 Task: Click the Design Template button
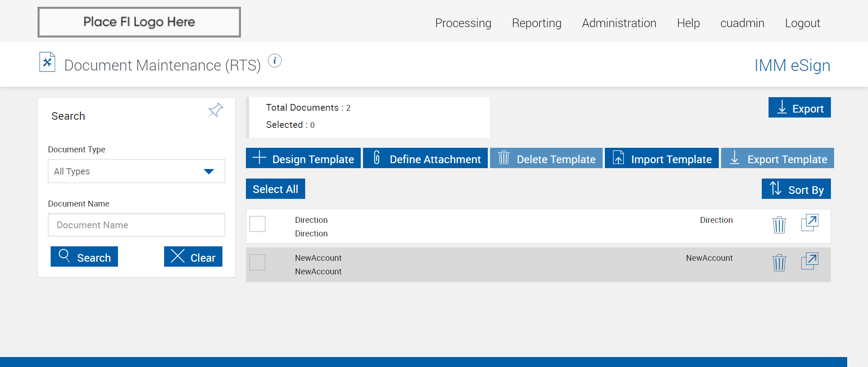click(x=303, y=158)
